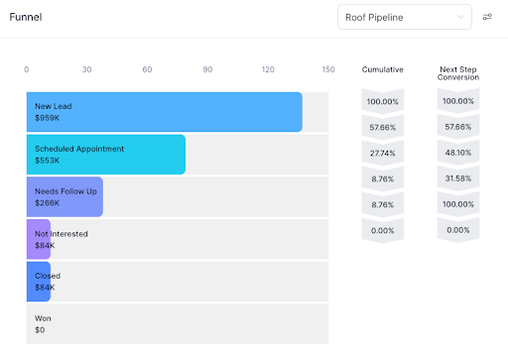The width and height of the screenshot is (508, 363).
Task: Select the Scheduled Appointment bar
Action: pos(106,154)
